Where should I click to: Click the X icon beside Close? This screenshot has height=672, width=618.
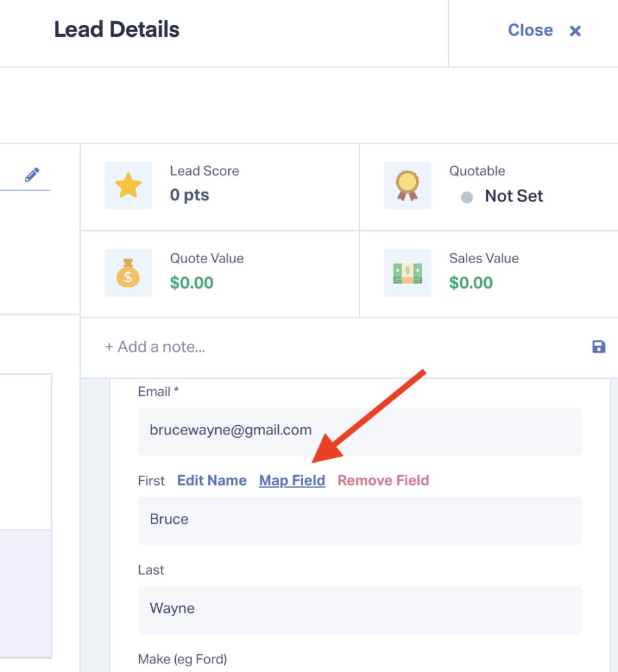575,31
